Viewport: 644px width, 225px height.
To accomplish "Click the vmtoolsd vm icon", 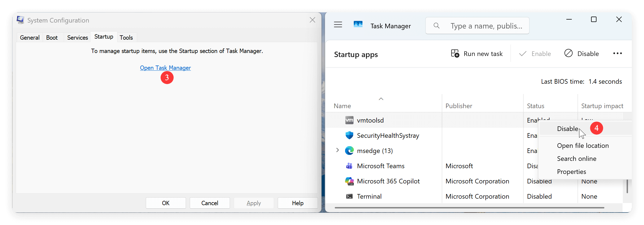I will click(x=349, y=120).
